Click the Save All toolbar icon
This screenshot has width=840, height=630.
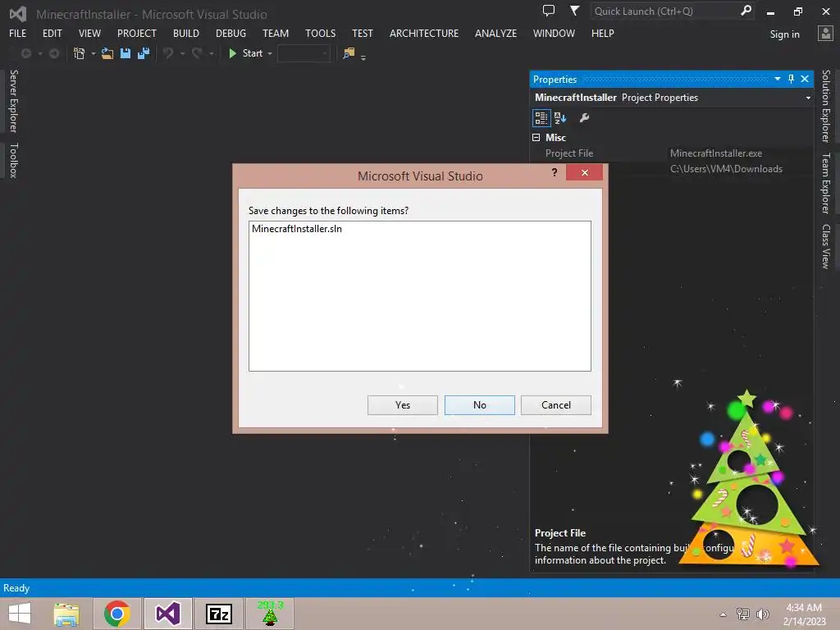pos(144,53)
